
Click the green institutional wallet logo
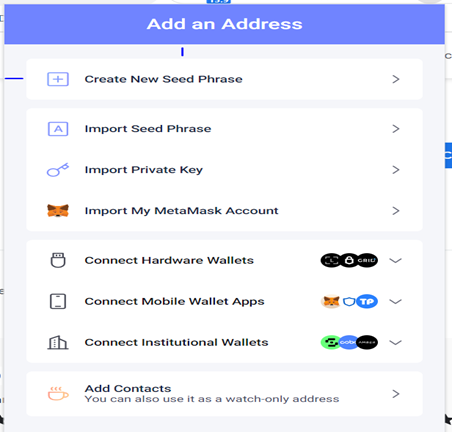[330, 342]
